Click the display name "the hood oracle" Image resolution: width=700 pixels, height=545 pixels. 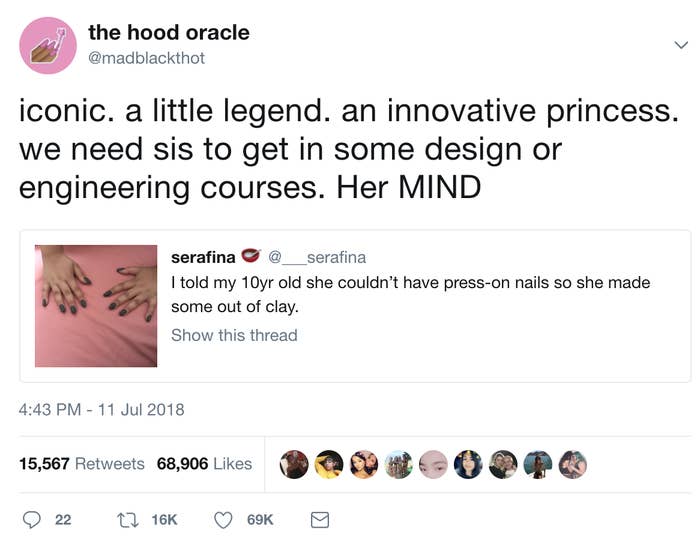169,33
